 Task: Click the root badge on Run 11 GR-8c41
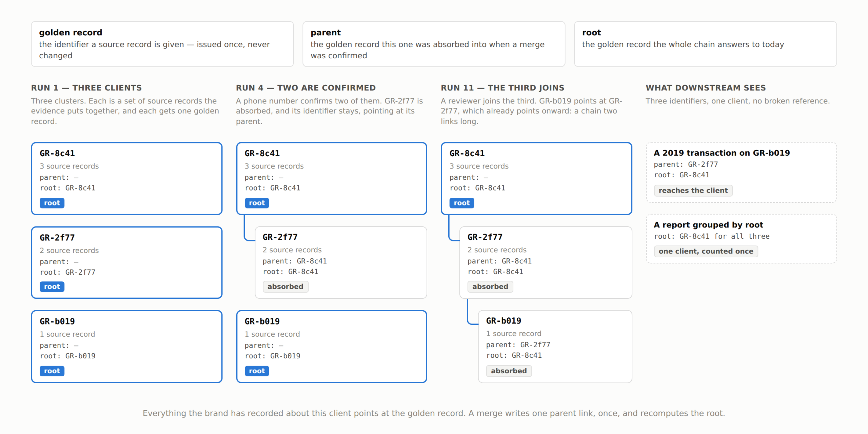(461, 203)
